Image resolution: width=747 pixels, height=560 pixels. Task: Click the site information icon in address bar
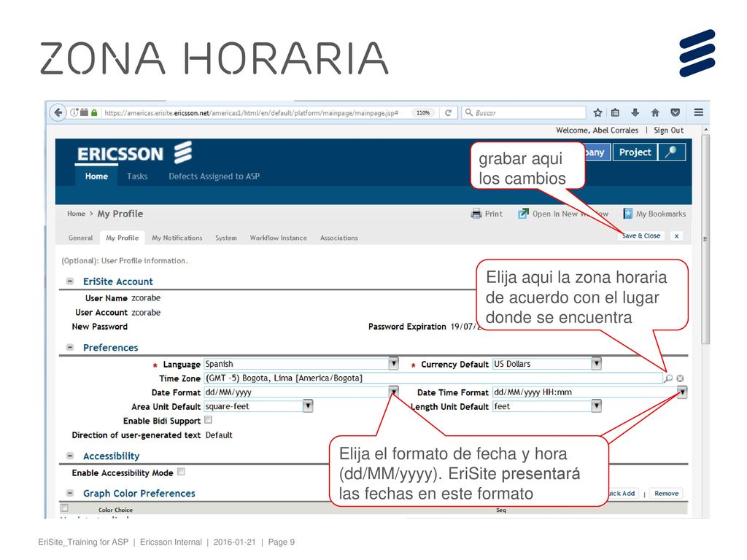click(x=74, y=113)
